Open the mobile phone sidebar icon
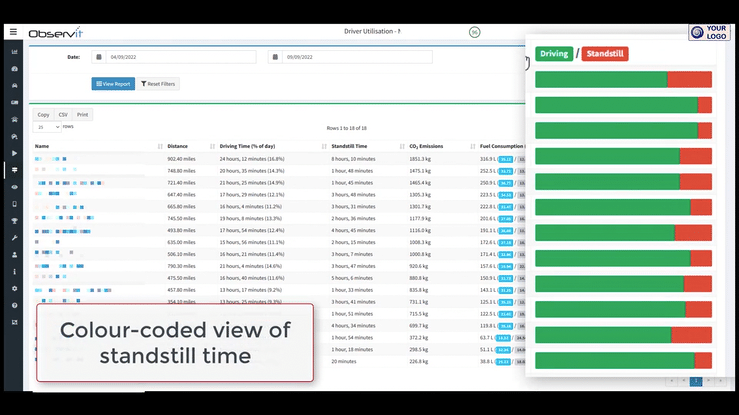The width and height of the screenshot is (739, 415). click(15, 204)
